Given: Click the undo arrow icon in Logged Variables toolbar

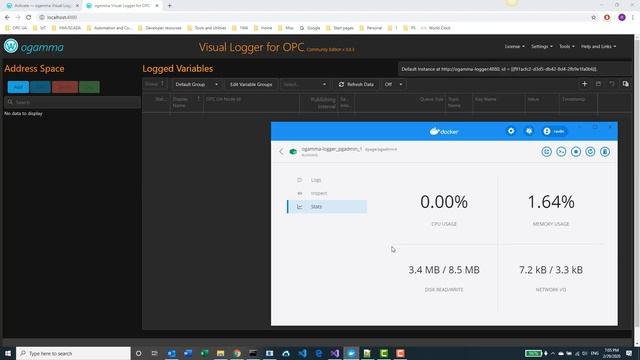Looking at the screenshot, I should (x=612, y=84).
